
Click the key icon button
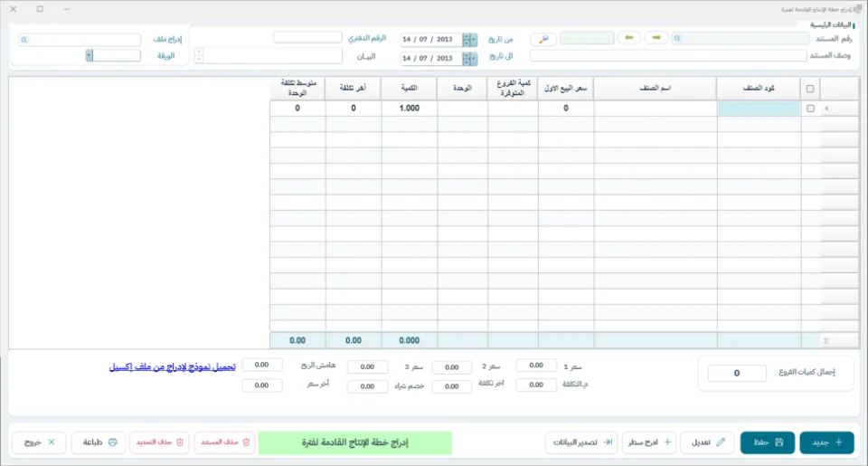tap(543, 39)
